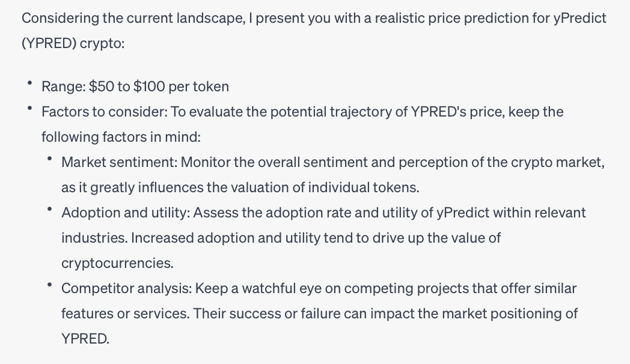Click the word 'yPredict' in the intro sentence
The height and width of the screenshot is (364, 630).
pyautogui.click(x=580, y=18)
